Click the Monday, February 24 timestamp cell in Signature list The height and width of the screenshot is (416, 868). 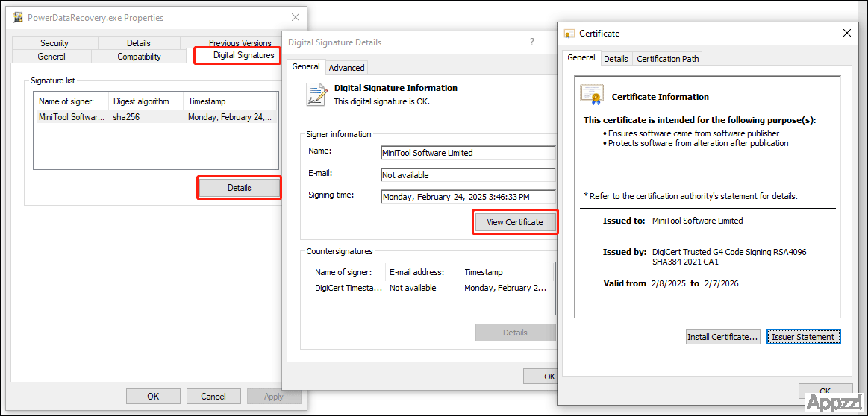230,117
